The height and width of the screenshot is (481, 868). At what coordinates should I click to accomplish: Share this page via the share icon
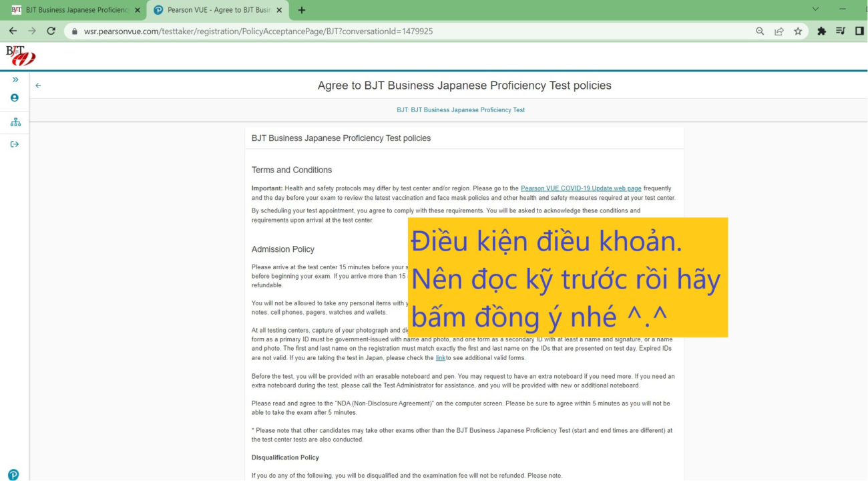point(779,31)
